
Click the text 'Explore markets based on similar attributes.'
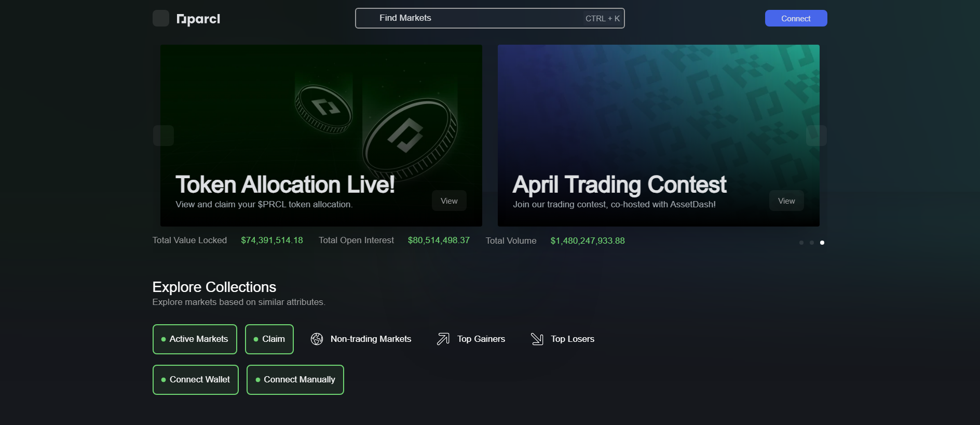pos(239,302)
